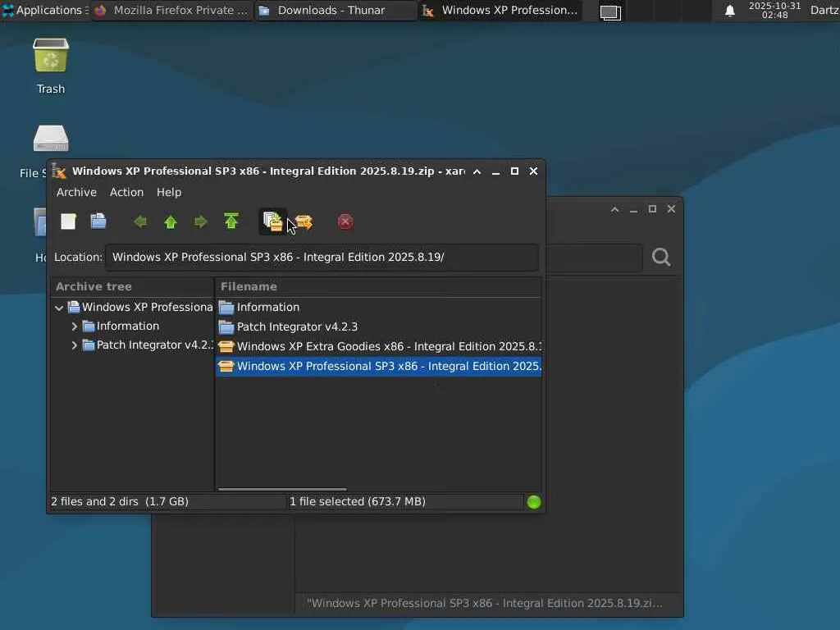Click the clock showing 2025-10-31 02:48
This screenshot has height=630, width=840.
(x=774, y=10)
